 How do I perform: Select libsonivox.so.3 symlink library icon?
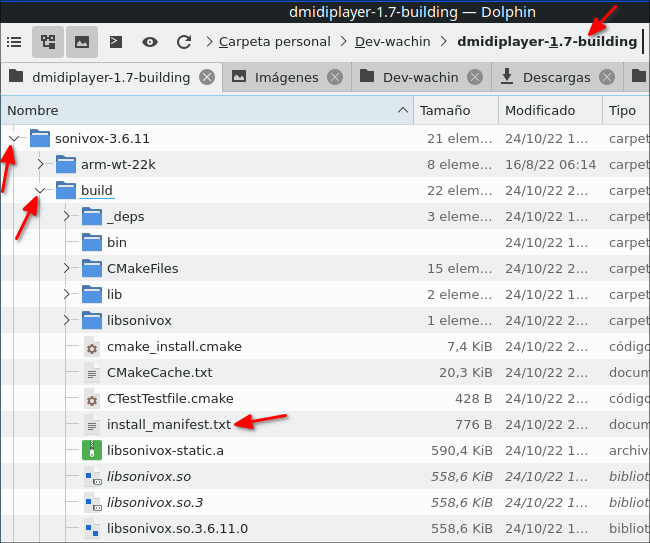(92, 503)
